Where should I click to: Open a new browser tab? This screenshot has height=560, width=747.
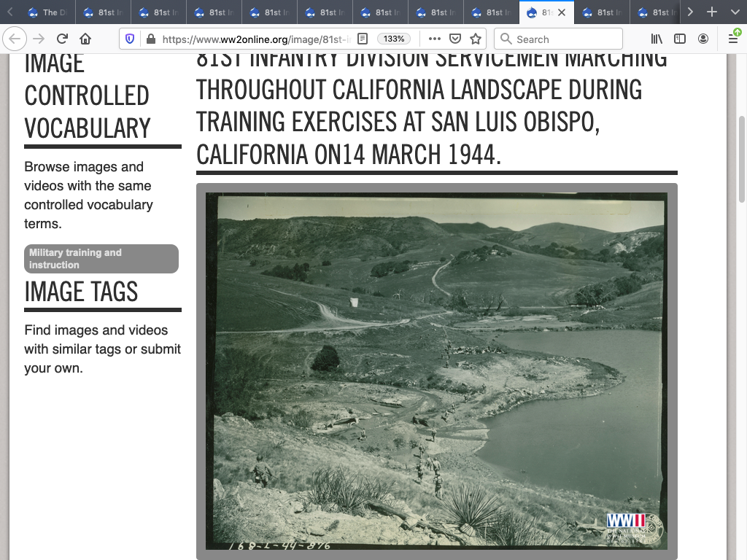712,12
